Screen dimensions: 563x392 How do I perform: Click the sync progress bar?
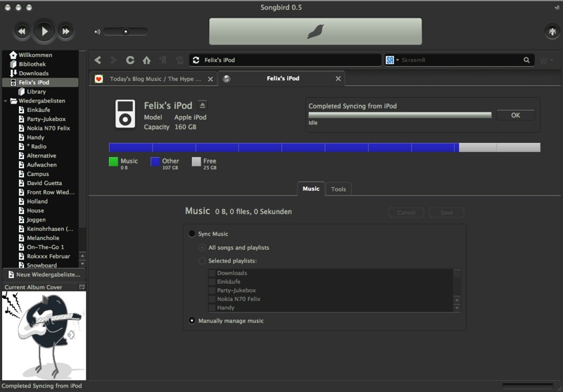(400, 115)
